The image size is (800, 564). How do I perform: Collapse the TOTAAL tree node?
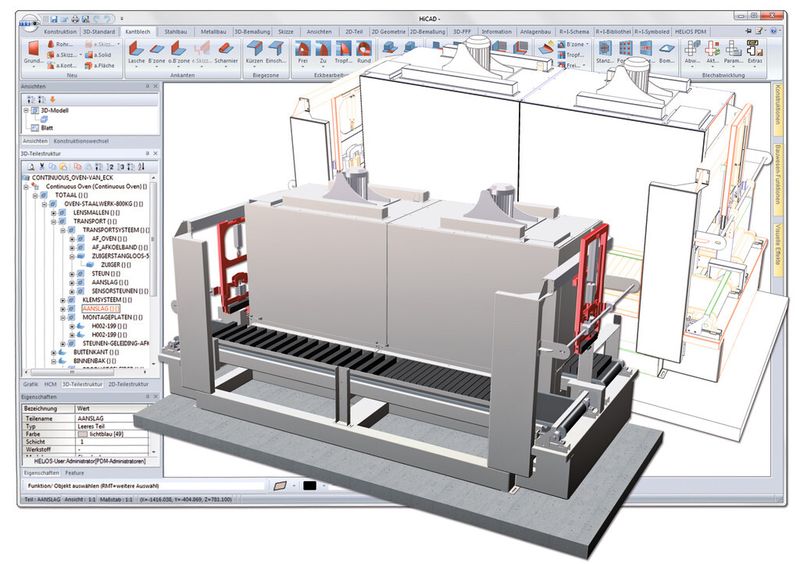coord(35,195)
